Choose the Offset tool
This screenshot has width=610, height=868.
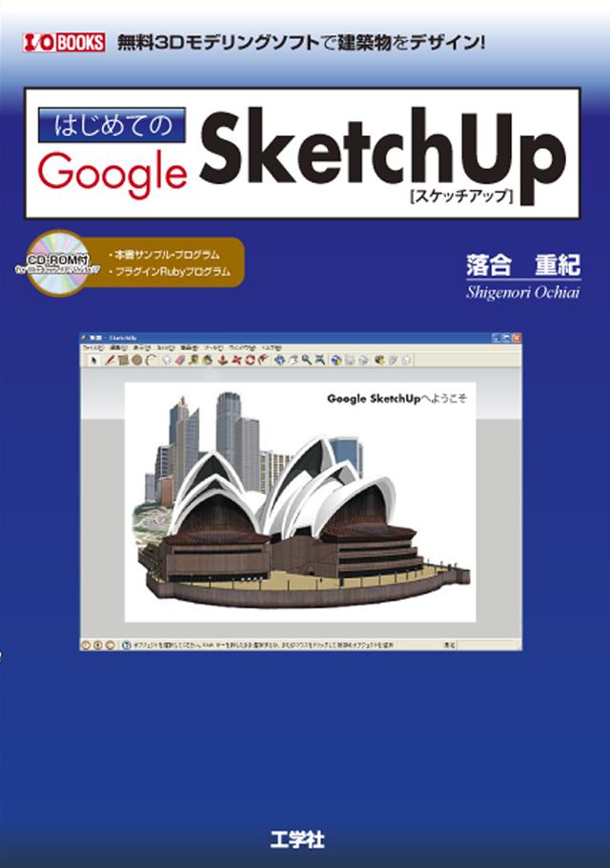click(x=263, y=361)
